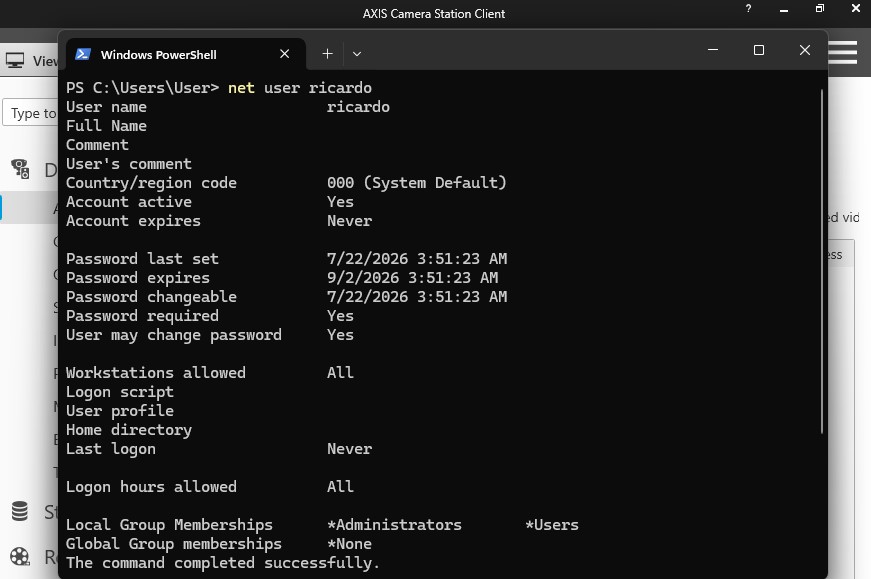Click the Type to search field in AXIS
The width and height of the screenshot is (871, 579).
pos(30,113)
